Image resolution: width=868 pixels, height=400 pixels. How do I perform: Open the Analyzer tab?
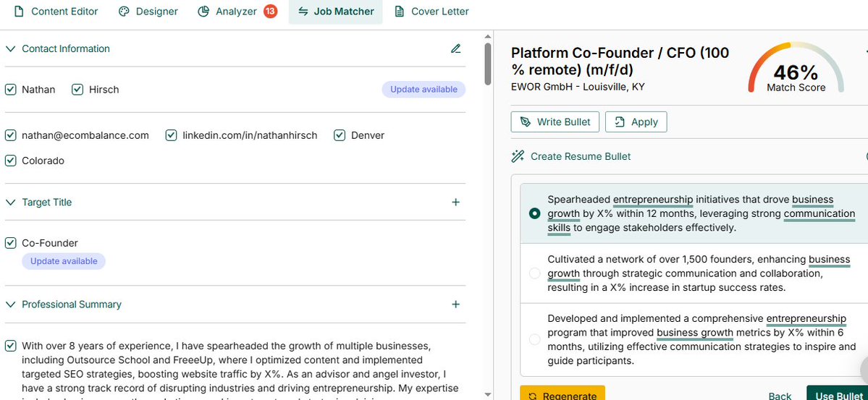click(x=237, y=12)
